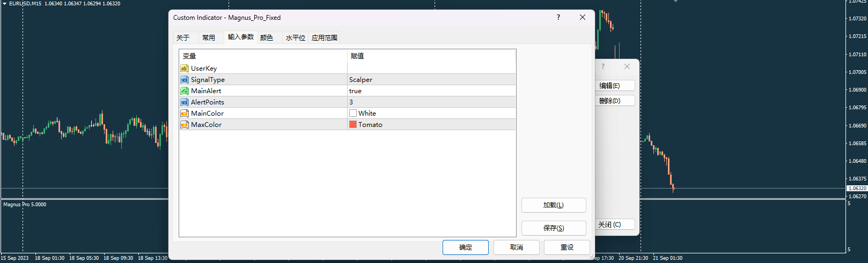Click the AlertPoints integer parameter icon
868x263 pixels.
point(184,102)
